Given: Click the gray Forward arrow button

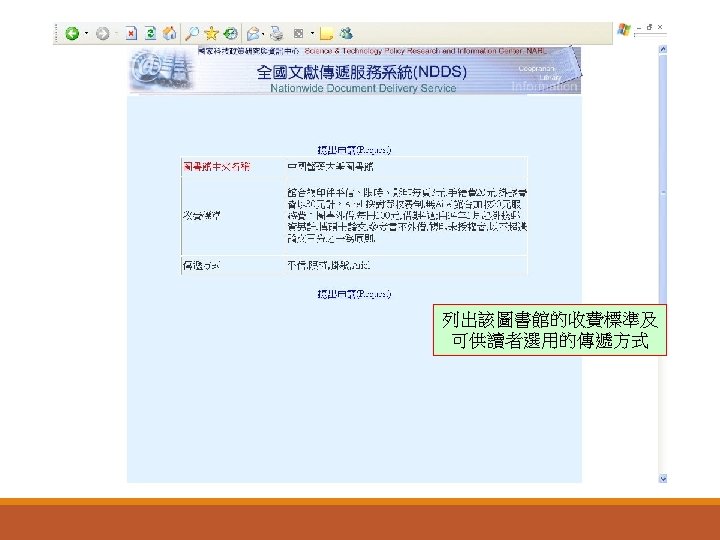Looking at the screenshot, I should point(102,34).
